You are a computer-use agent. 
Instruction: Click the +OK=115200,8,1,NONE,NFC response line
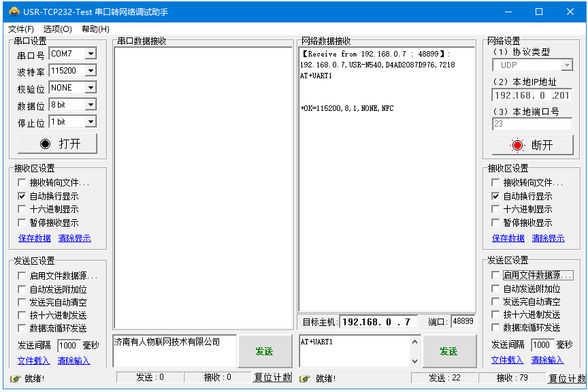click(x=347, y=108)
